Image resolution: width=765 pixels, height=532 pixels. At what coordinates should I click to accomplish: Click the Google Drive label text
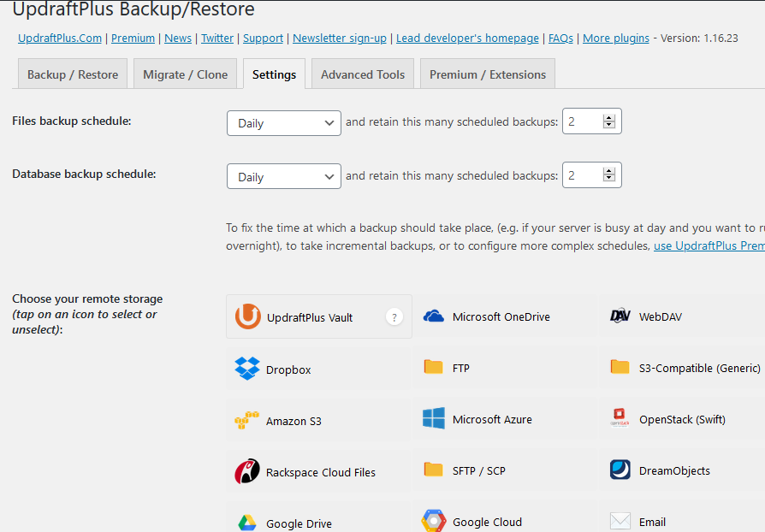[299, 523]
